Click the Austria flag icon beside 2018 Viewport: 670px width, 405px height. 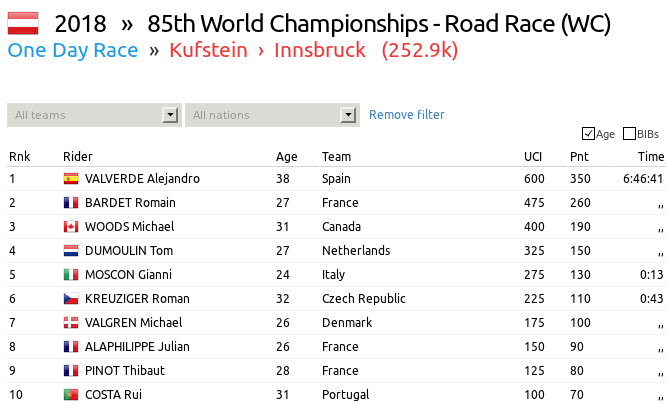[x=23, y=21]
